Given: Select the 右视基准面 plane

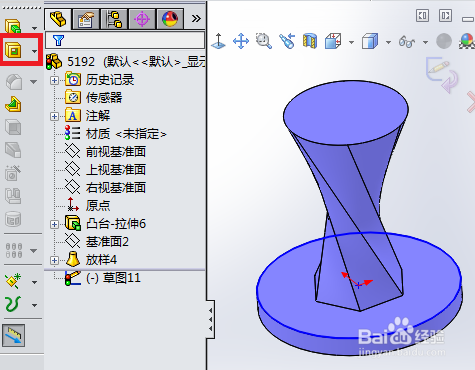Looking at the screenshot, I should (105, 188).
